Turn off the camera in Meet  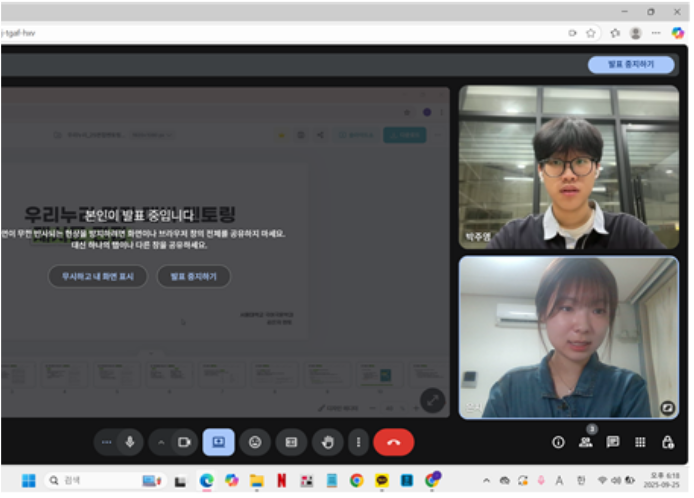(184, 442)
